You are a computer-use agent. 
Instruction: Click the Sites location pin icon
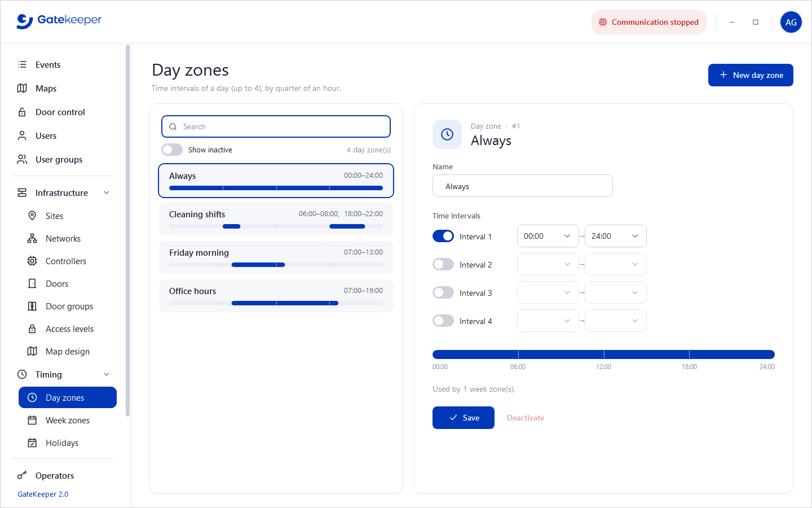pyautogui.click(x=32, y=216)
